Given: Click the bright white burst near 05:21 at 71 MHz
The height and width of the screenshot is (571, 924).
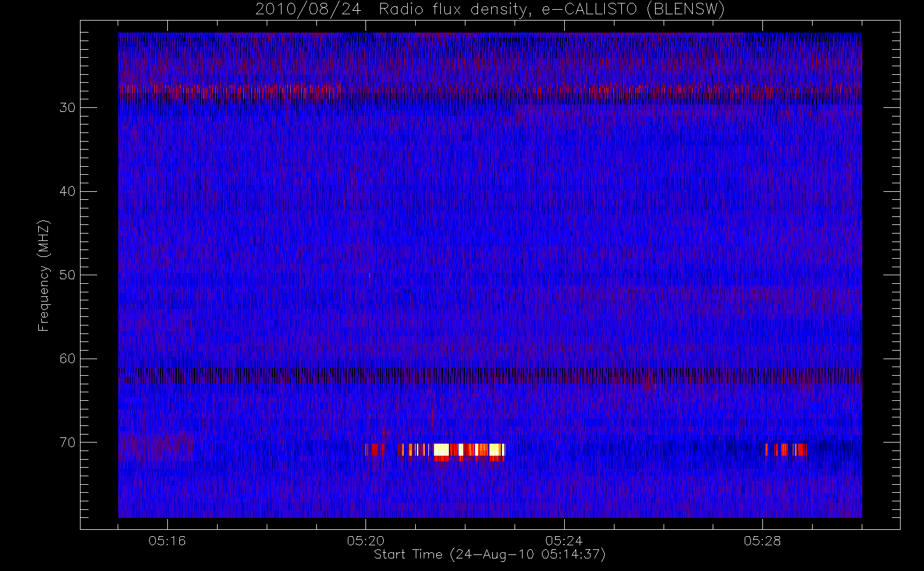Looking at the screenshot, I should [x=441, y=449].
